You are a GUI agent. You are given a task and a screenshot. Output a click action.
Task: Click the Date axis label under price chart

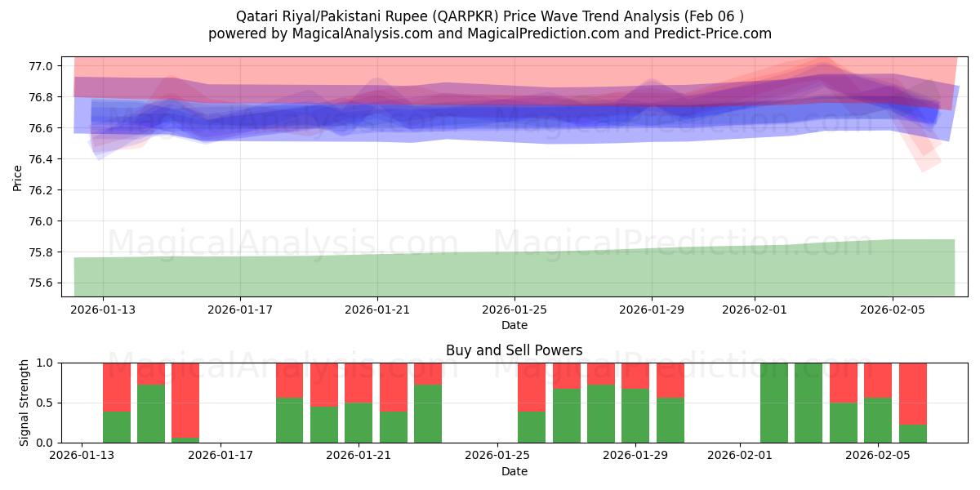pos(513,325)
